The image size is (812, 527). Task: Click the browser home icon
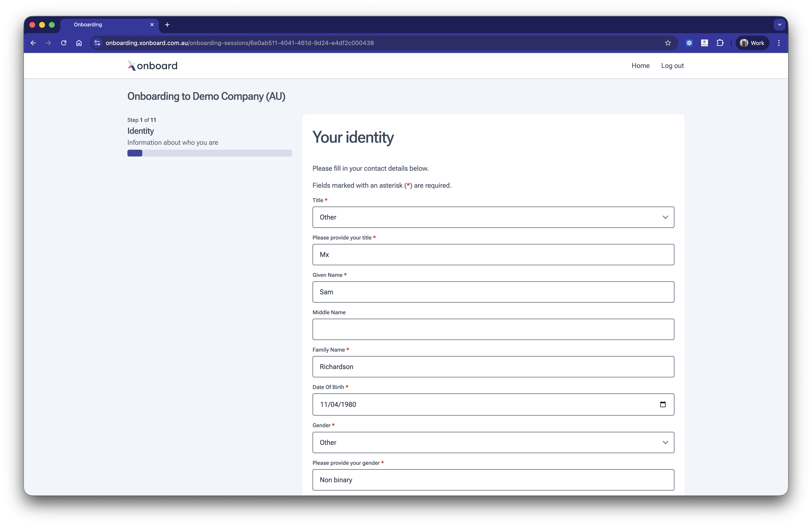coord(79,43)
